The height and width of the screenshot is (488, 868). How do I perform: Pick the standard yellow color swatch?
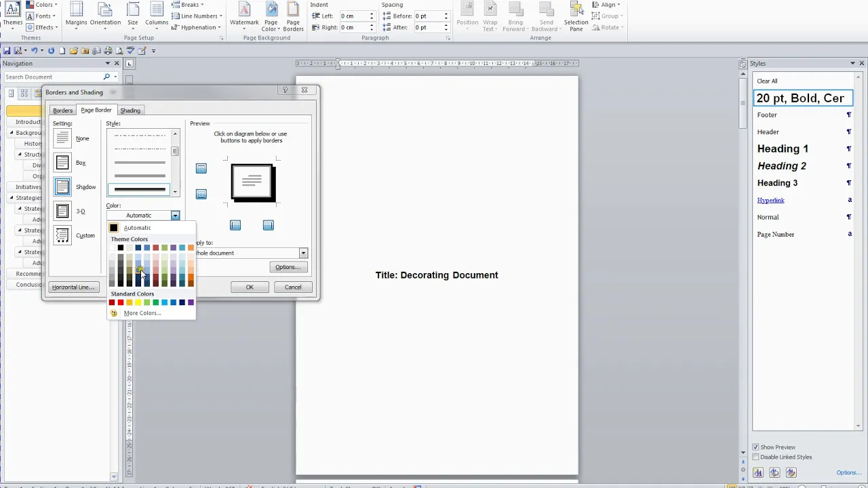[x=138, y=302]
